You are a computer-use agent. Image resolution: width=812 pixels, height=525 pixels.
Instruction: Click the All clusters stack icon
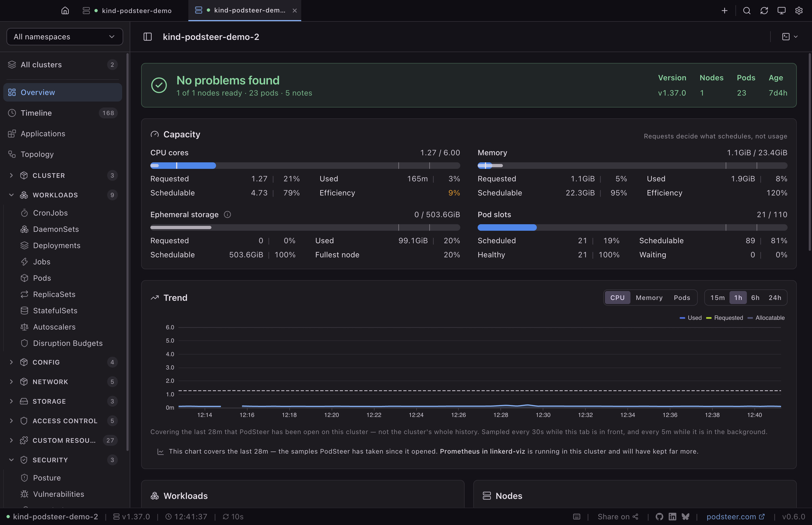click(12, 64)
